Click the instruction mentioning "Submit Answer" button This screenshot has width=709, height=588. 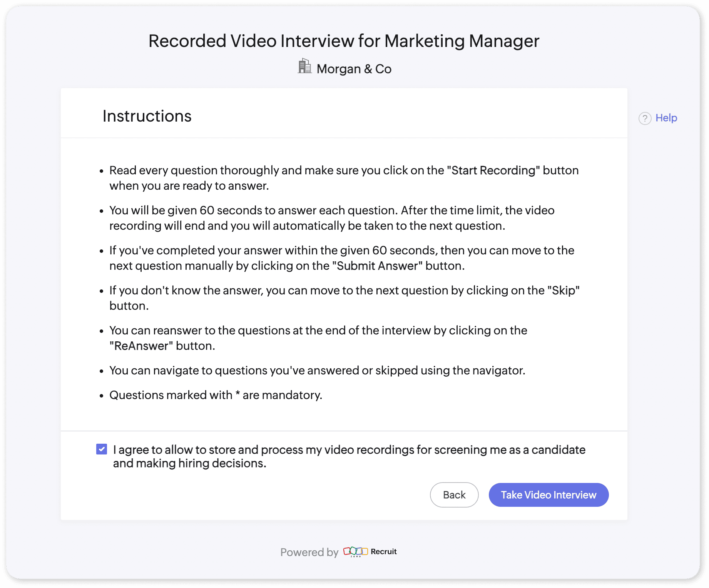pyautogui.click(x=342, y=258)
